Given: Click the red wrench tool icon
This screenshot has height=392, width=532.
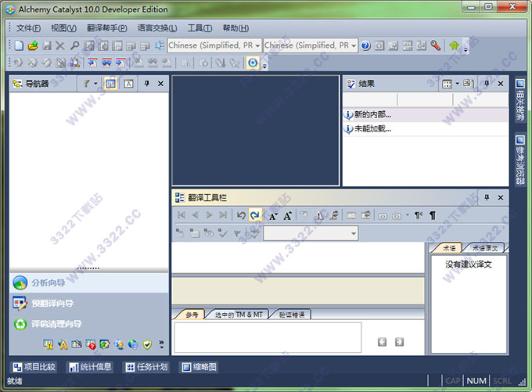Looking at the screenshot, I should (x=435, y=45).
